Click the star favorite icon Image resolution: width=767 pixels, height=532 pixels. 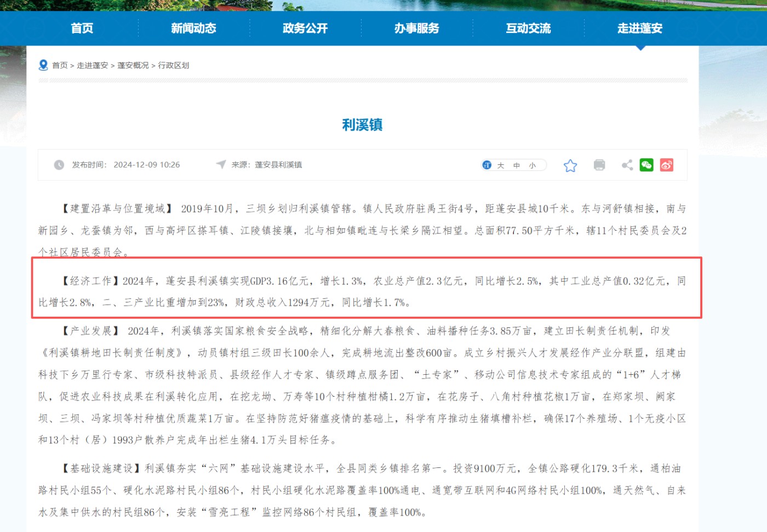point(570,165)
